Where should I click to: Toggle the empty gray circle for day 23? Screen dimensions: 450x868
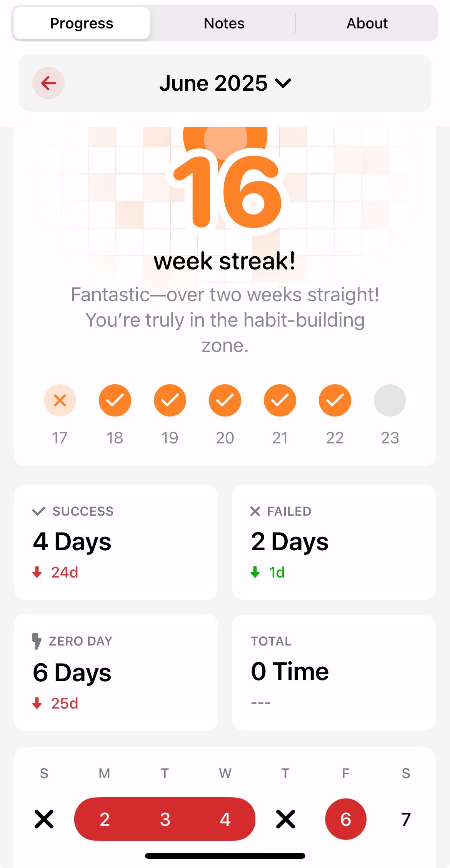(x=390, y=400)
